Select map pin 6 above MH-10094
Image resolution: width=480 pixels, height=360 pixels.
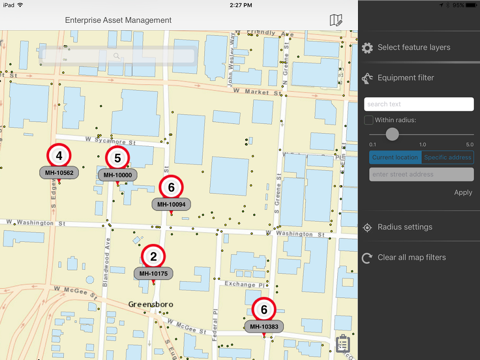(171, 187)
